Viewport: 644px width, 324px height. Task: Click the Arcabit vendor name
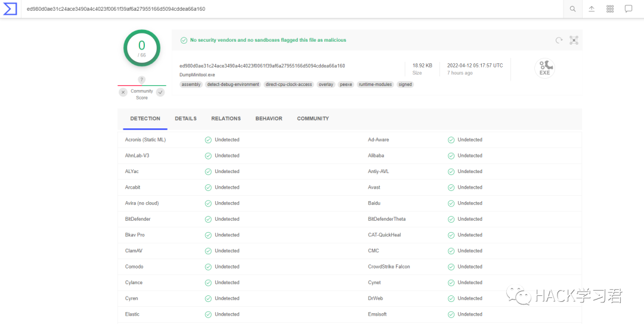(132, 187)
